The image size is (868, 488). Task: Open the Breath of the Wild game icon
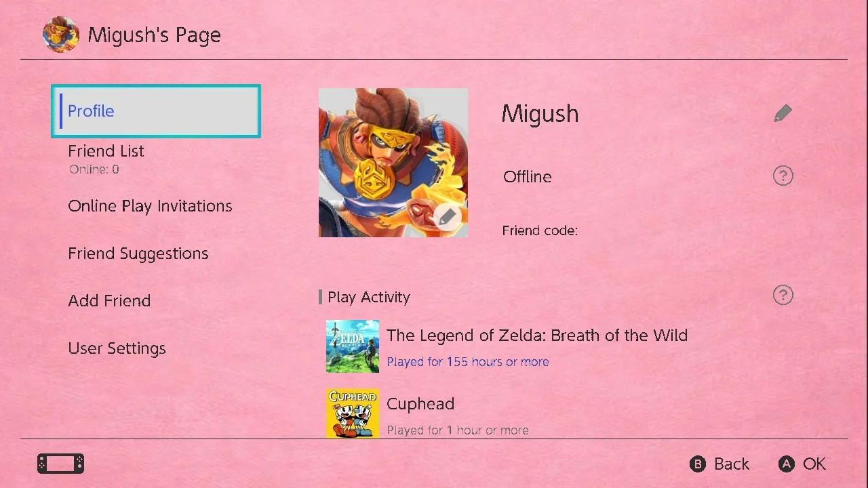coord(352,346)
